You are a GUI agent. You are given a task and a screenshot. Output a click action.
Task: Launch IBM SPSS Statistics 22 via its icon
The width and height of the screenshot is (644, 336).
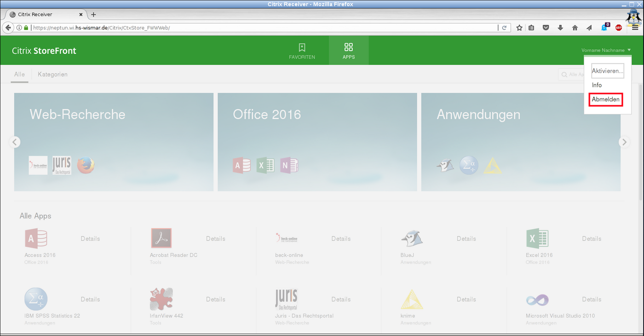(x=36, y=299)
